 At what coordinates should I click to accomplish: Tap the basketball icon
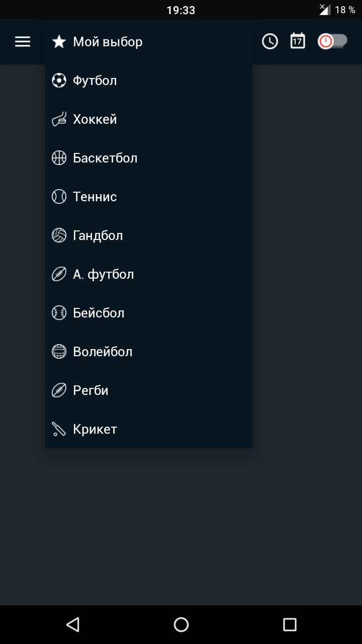[x=59, y=158]
